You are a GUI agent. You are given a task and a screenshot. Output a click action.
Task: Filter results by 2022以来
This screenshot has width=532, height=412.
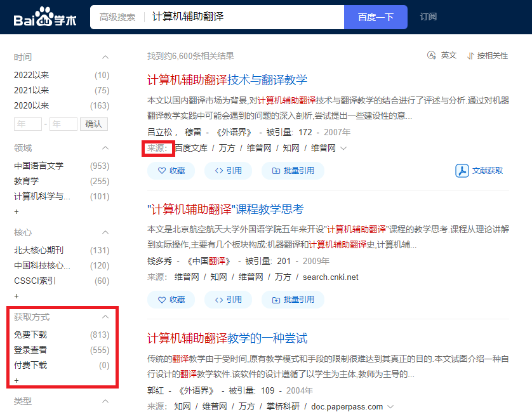pyautogui.click(x=32, y=75)
